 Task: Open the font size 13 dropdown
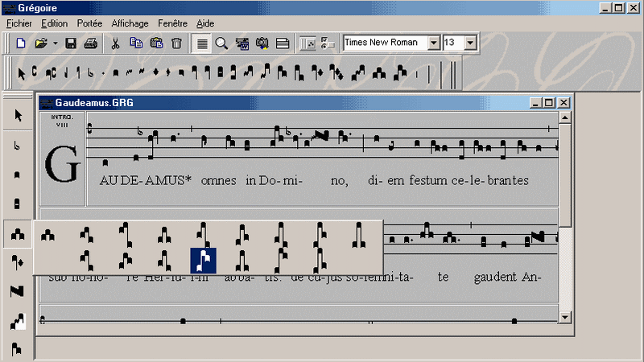470,43
